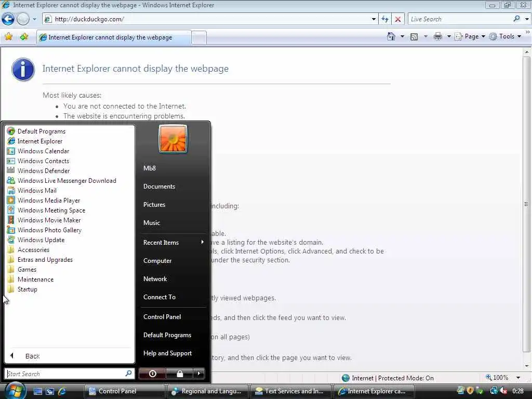The height and width of the screenshot is (399, 532).
Task: Click the IE Forward navigation button
Action: click(x=23, y=19)
